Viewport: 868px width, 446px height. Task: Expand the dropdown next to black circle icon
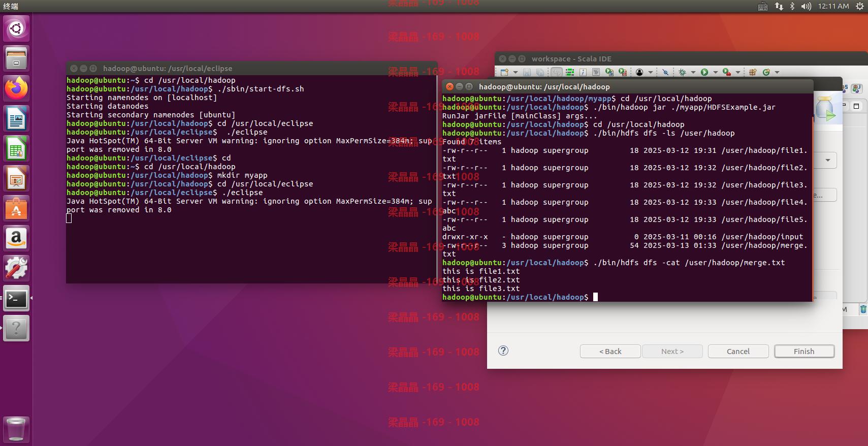coord(651,72)
